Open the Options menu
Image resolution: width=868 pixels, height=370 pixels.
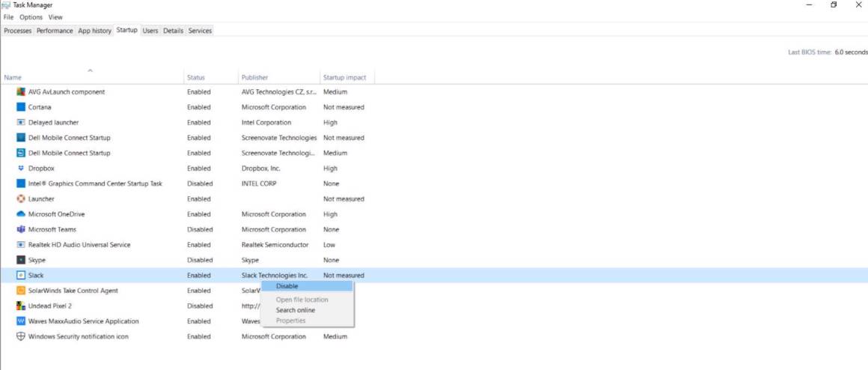click(x=31, y=17)
